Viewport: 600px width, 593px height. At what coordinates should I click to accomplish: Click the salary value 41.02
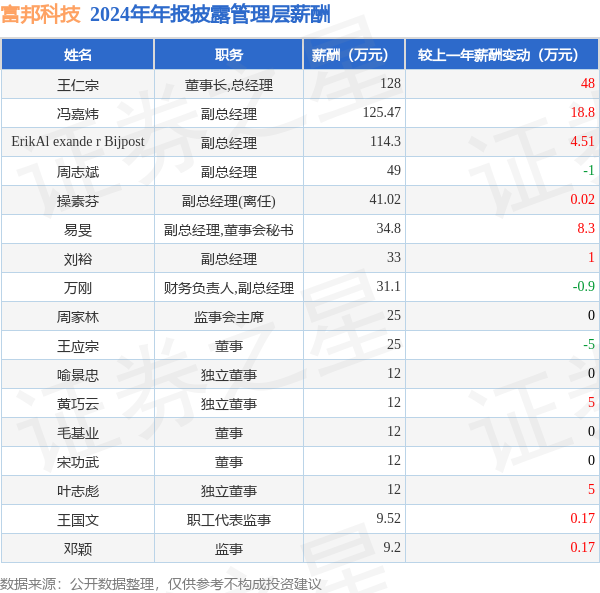tap(385, 199)
